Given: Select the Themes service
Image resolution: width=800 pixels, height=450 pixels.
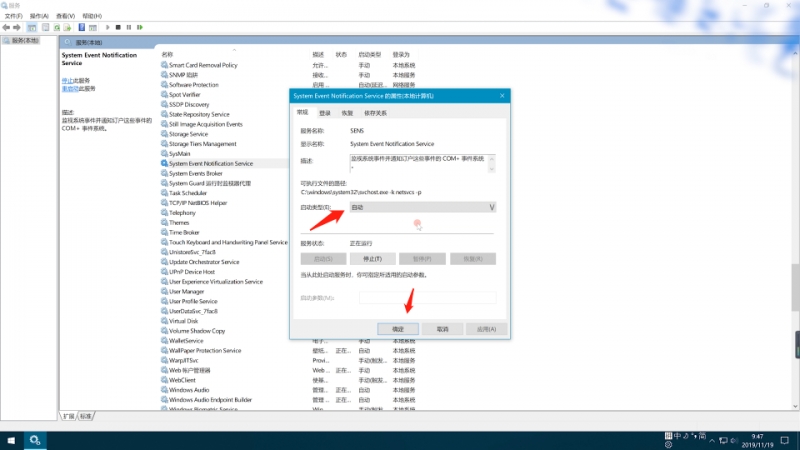Looking at the screenshot, I should [179, 223].
